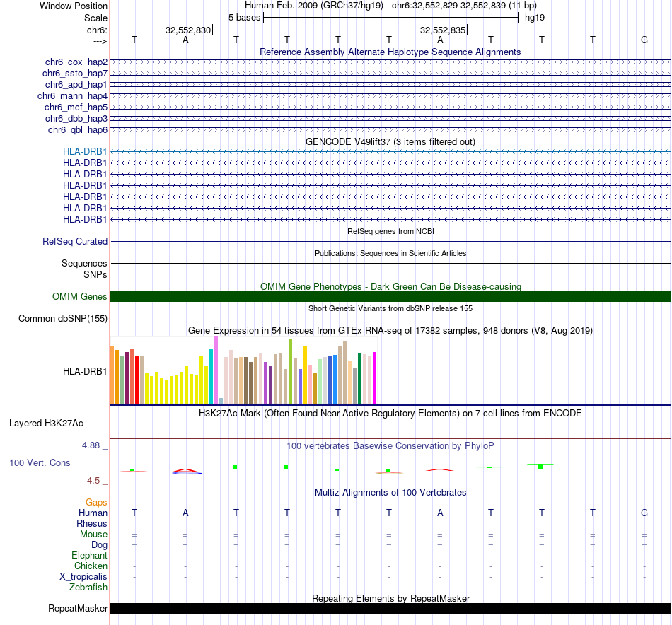Click the 32,552,830 position marker
The height and width of the screenshot is (625, 672).
[188, 30]
